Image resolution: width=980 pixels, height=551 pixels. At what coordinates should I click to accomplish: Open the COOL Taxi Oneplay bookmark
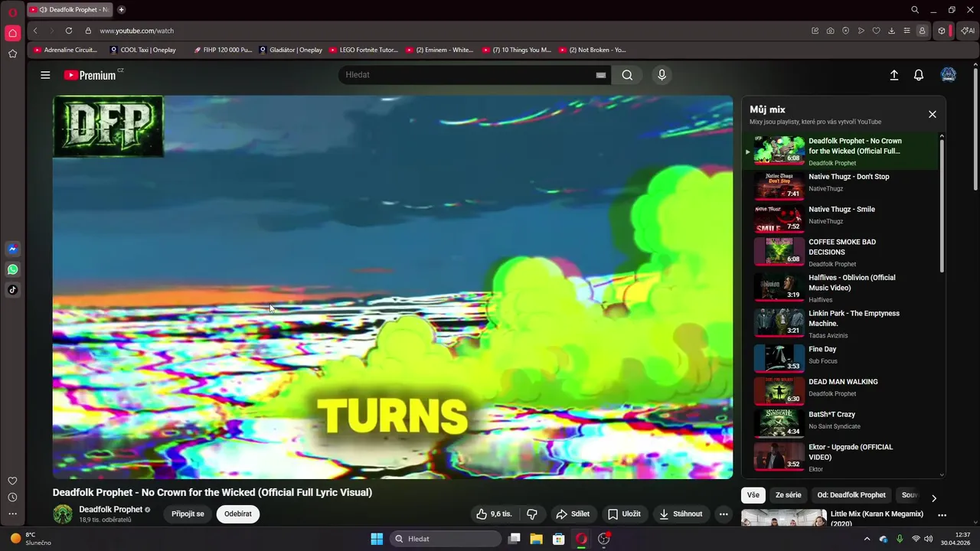click(143, 50)
